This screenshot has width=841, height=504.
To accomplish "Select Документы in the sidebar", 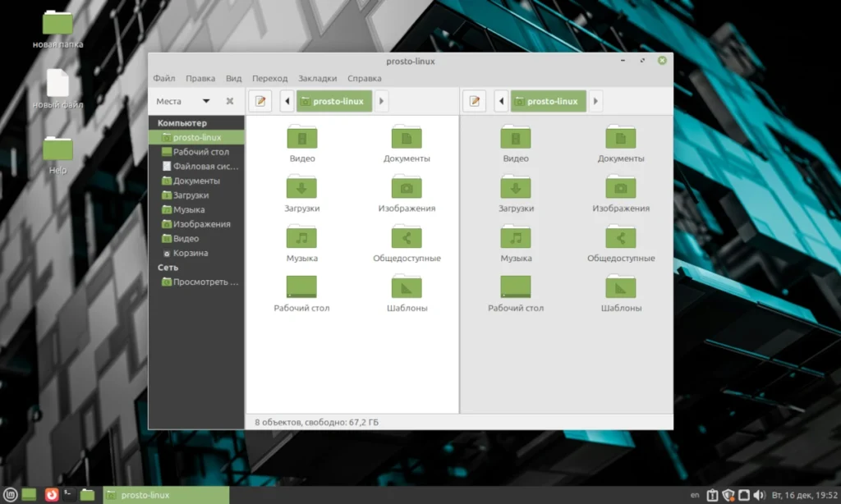I will [196, 181].
